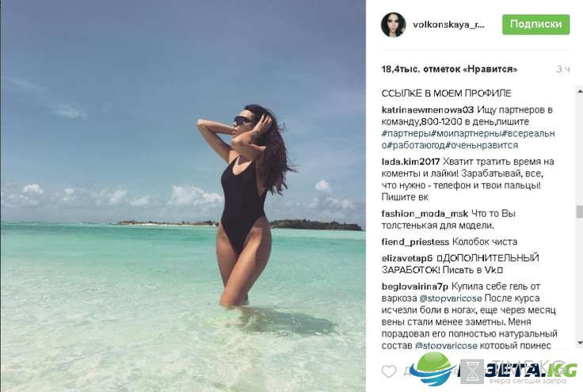The height and width of the screenshot is (392, 583).
Task: Open fiend_priestess commenter profile
Action: tap(415, 242)
